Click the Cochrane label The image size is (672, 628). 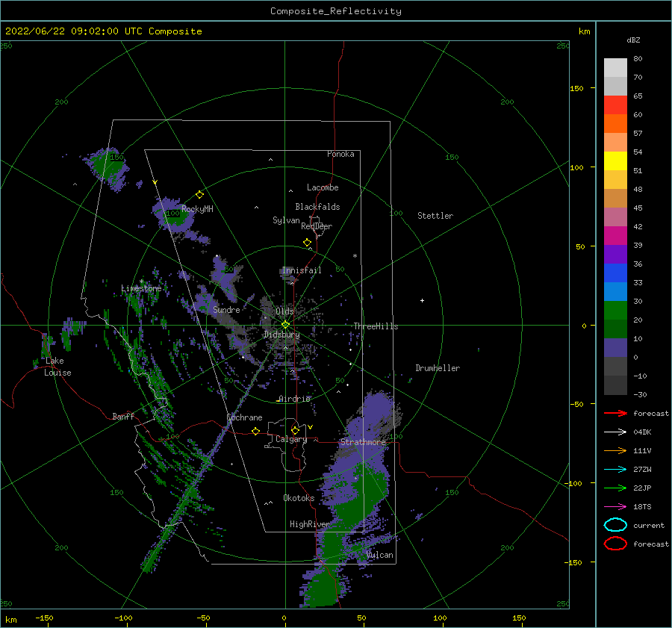[x=244, y=417]
